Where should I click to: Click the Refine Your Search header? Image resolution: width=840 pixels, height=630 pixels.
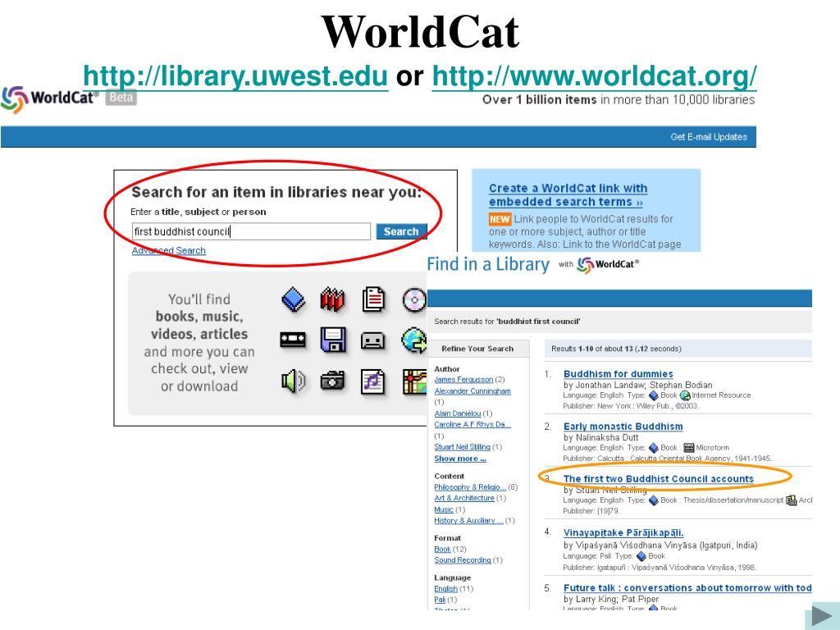point(478,349)
